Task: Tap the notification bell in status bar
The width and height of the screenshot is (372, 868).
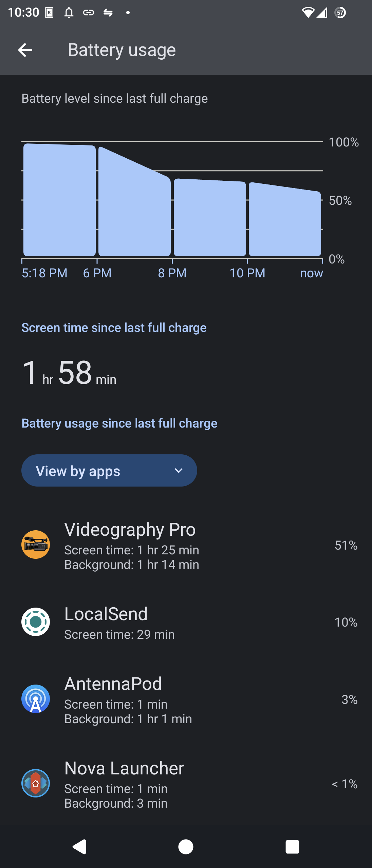Action: (x=69, y=13)
